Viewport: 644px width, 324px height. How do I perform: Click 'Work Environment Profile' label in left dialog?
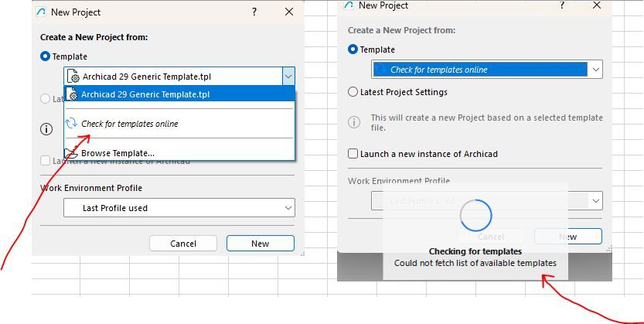91,188
